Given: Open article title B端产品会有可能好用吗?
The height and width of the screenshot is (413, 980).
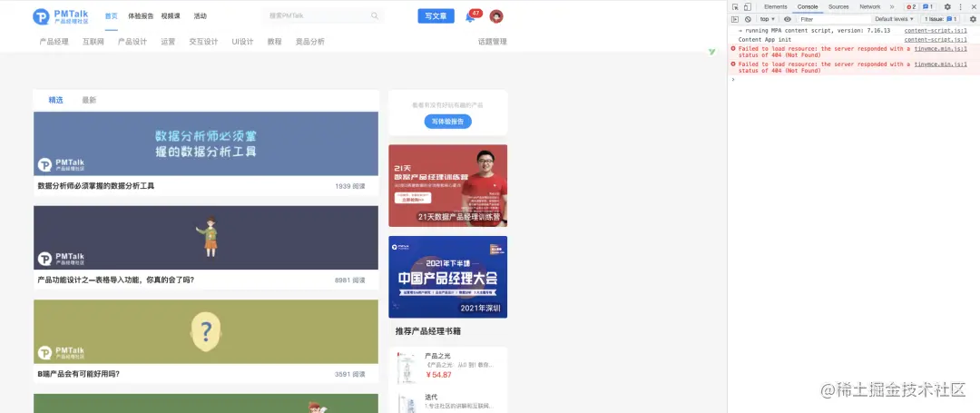Looking at the screenshot, I should [78, 374].
